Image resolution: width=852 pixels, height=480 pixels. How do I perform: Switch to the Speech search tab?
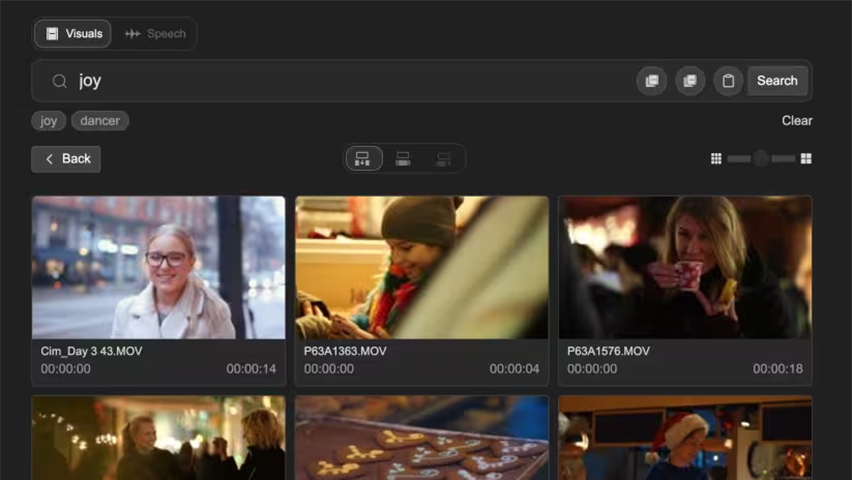pyautogui.click(x=155, y=34)
